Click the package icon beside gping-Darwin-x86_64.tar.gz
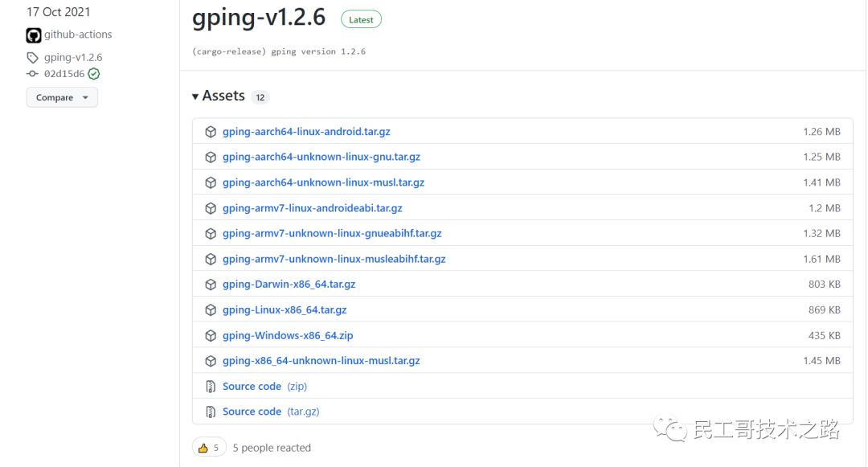 tap(211, 285)
